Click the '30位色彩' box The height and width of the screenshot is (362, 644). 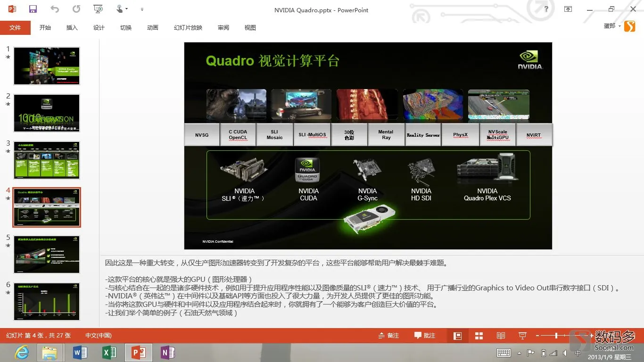click(349, 135)
